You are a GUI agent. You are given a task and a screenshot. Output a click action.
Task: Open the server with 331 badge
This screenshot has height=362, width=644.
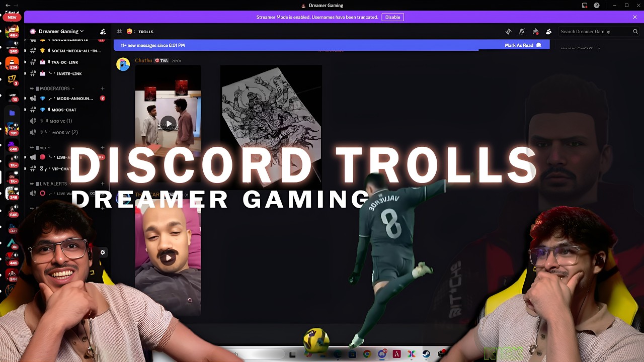12,226
